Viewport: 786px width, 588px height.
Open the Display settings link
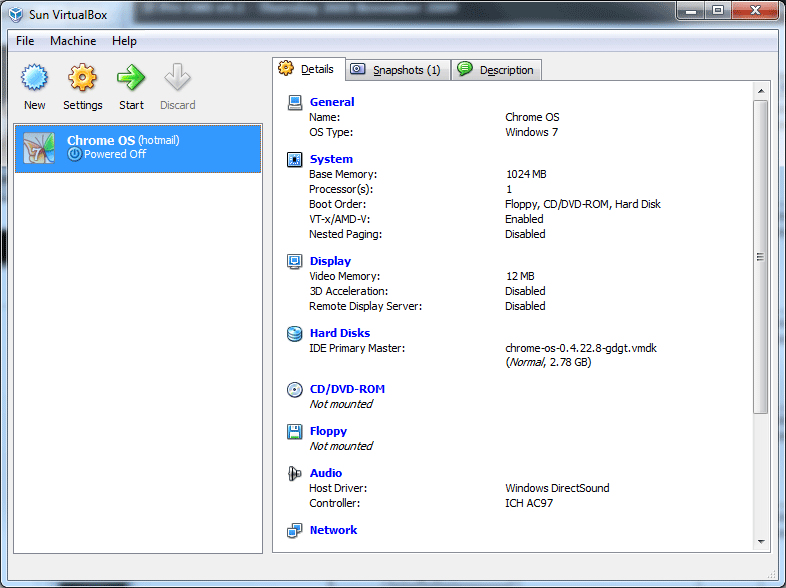(x=330, y=262)
